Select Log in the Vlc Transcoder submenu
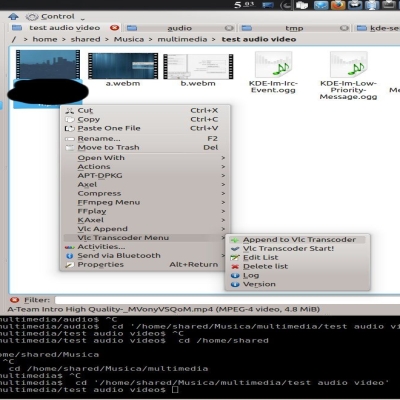400x400 pixels. click(297, 276)
